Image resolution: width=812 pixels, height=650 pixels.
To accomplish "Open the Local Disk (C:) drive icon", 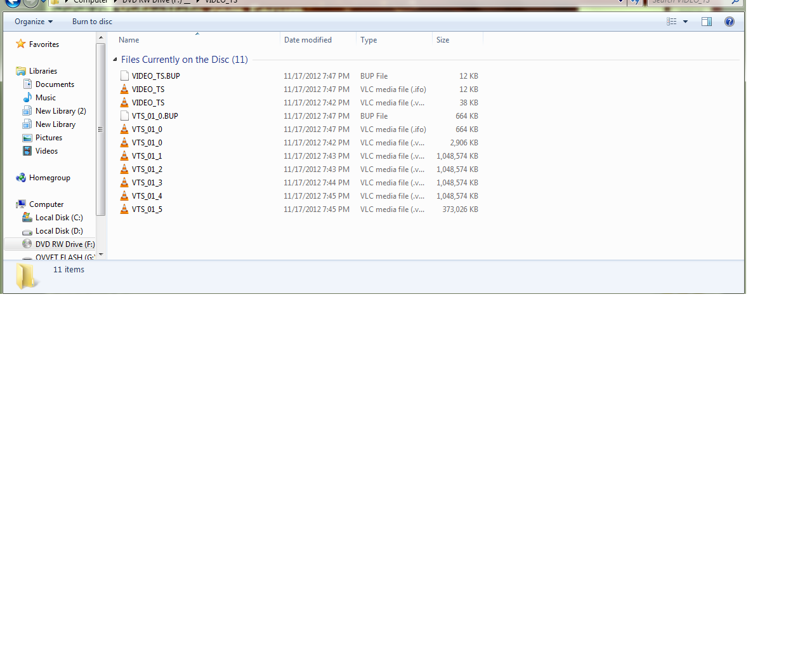I will (x=27, y=218).
